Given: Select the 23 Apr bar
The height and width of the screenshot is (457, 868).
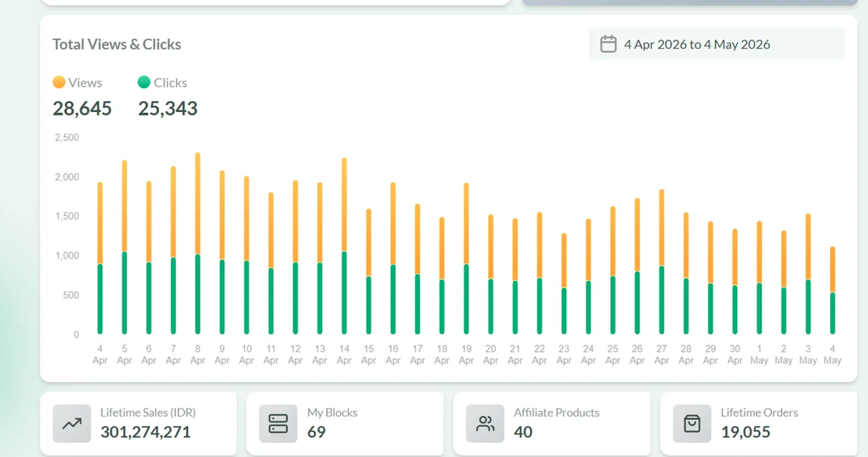Looking at the screenshot, I should 564,284.
